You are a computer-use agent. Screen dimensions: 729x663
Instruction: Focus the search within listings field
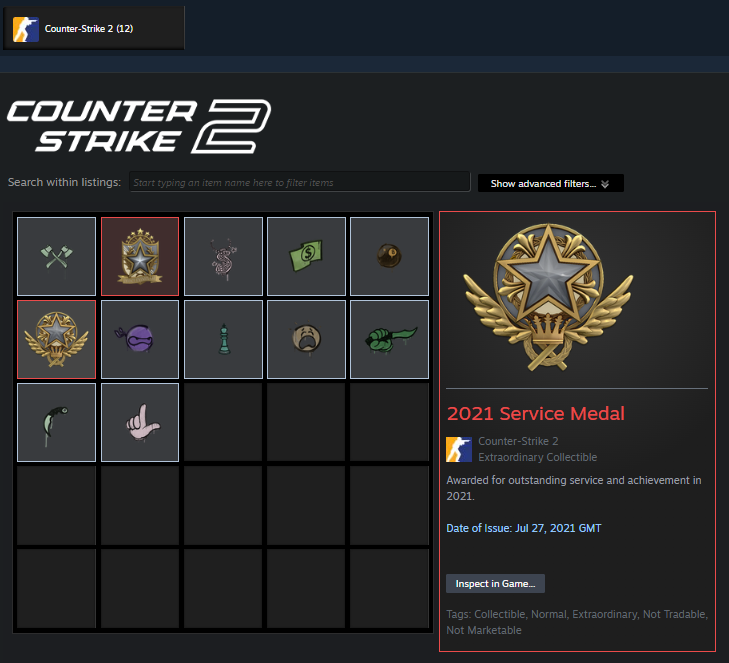point(299,182)
